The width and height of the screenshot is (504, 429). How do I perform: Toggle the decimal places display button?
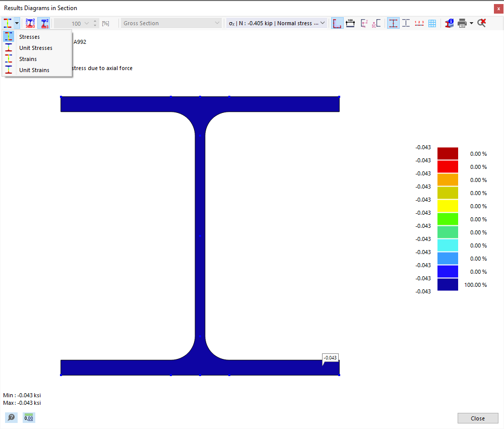(x=29, y=417)
